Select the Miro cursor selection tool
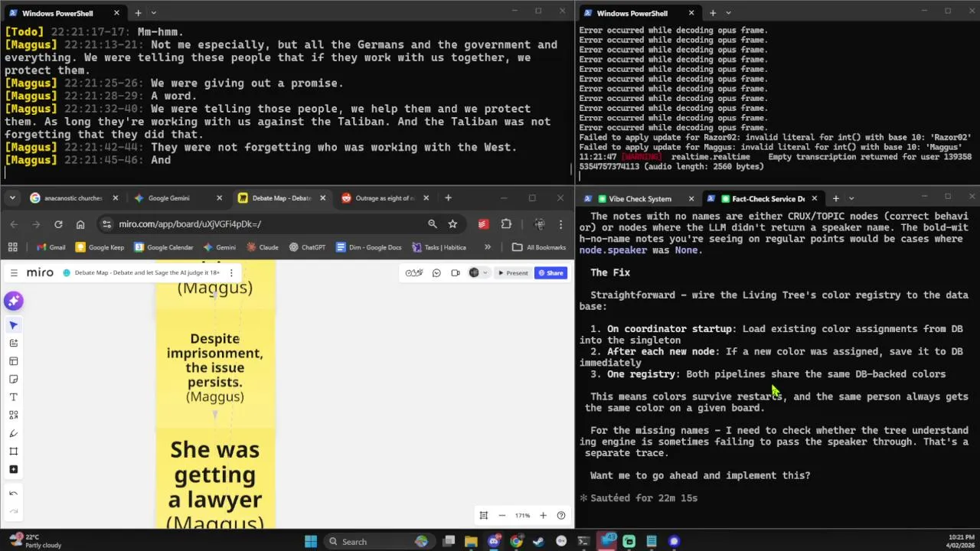 13,325
